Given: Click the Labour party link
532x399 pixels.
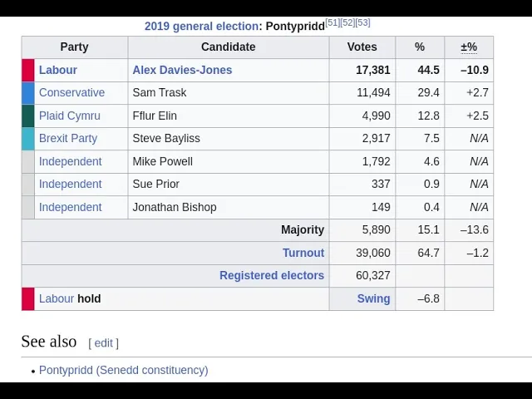Looking at the screenshot, I should point(58,70).
